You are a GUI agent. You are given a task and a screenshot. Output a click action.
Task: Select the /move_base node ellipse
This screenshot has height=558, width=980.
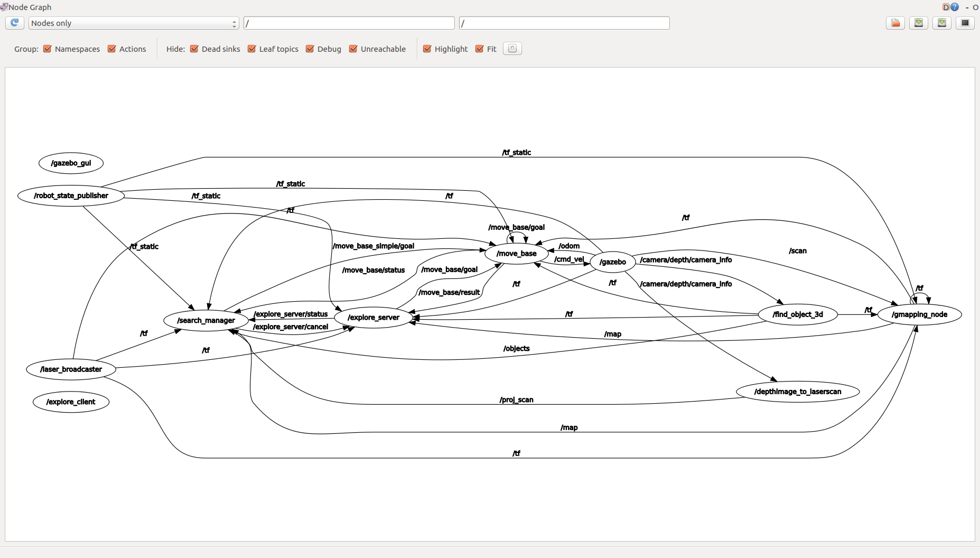click(x=517, y=254)
